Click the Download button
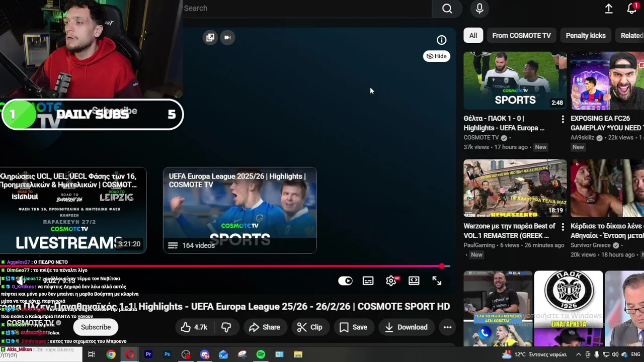The height and width of the screenshot is (362, 644). tap(407, 327)
